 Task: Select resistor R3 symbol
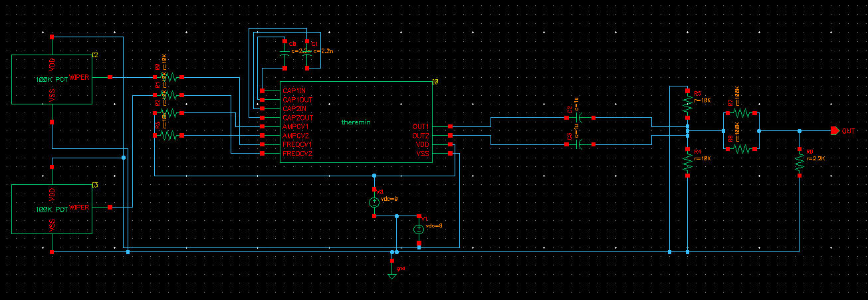167,135
